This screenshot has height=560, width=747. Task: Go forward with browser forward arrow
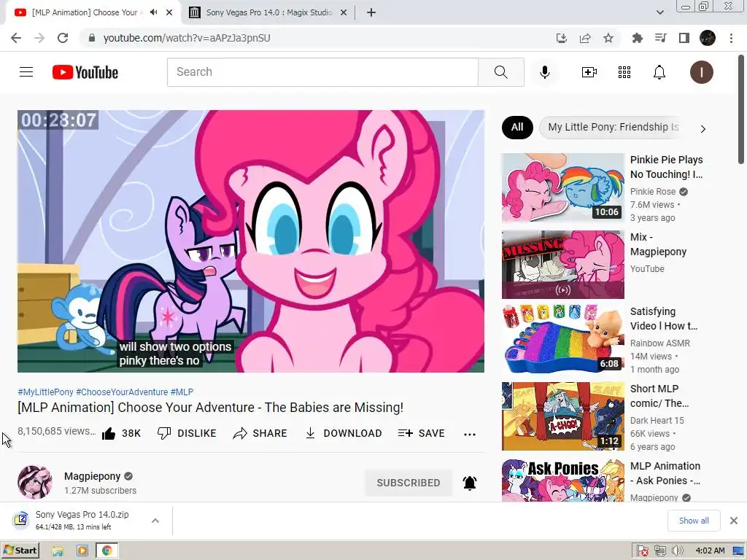pos(39,38)
